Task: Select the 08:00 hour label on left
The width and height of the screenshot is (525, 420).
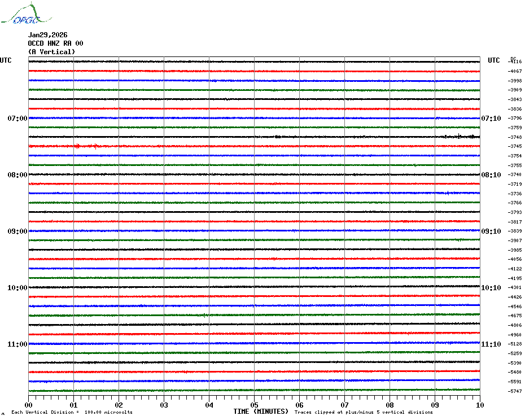Action: [x=17, y=175]
